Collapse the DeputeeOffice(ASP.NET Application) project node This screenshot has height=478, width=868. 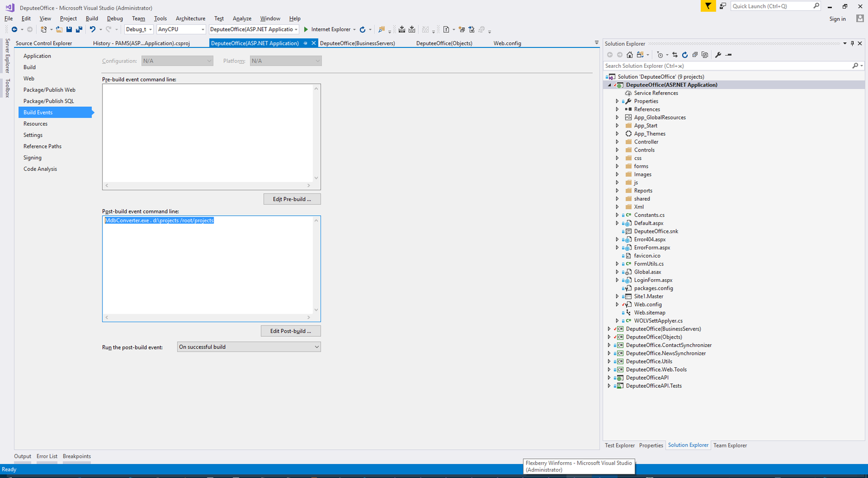click(x=609, y=85)
